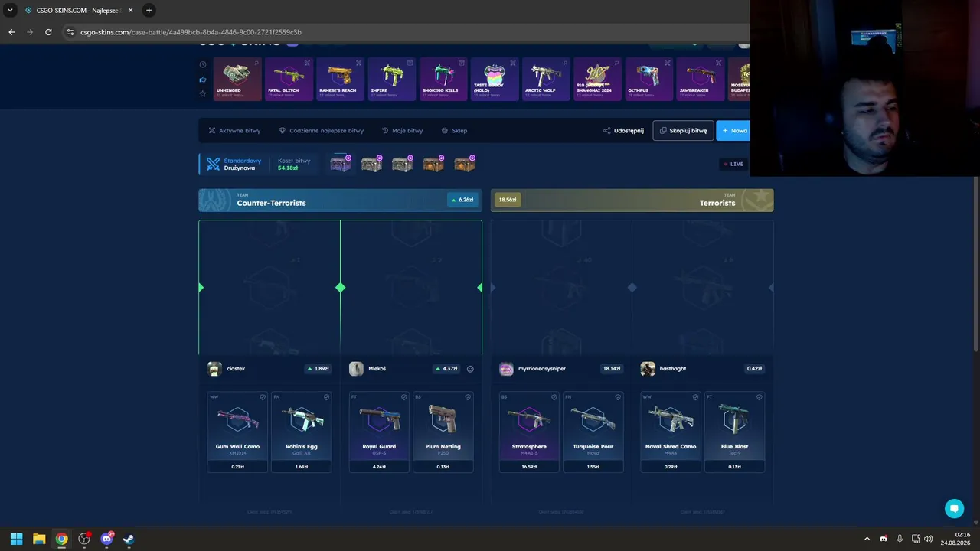The image size is (980, 551).
Task: Open the support chat bubble
Action: tap(954, 508)
